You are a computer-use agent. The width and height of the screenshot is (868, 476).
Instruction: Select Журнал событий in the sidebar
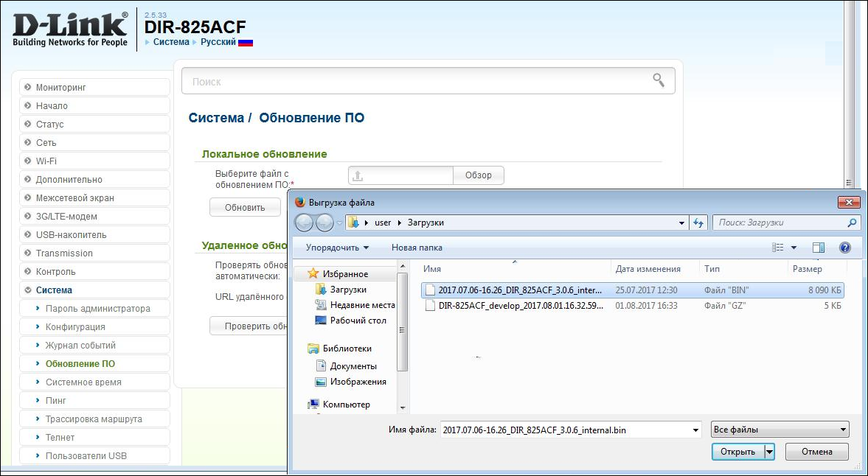80,345
